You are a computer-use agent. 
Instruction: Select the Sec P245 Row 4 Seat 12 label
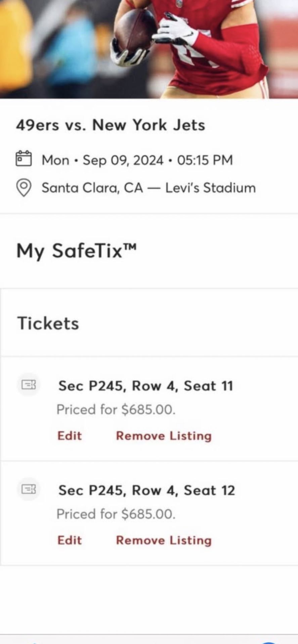(x=146, y=490)
